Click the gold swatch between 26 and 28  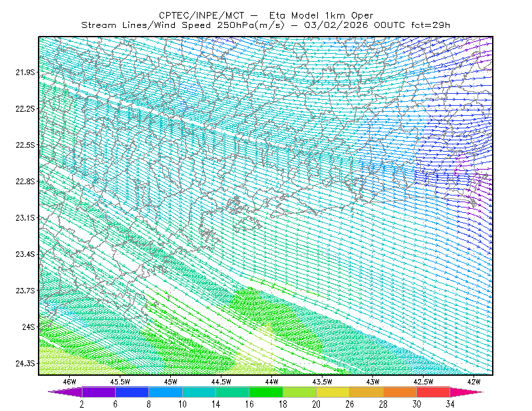(366, 392)
